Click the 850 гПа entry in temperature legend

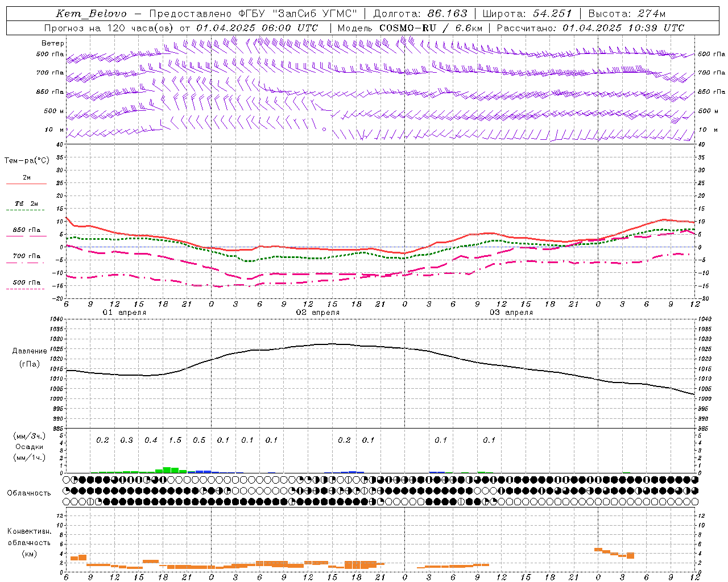[x=27, y=230]
